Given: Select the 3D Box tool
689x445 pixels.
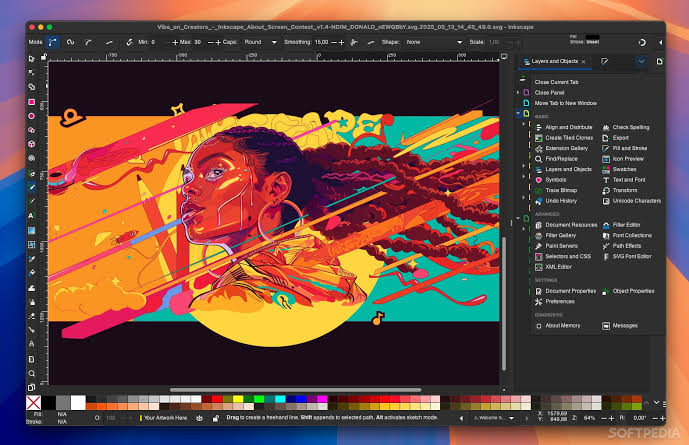Looking at the screenshot, I should click(x=31, y=144).
